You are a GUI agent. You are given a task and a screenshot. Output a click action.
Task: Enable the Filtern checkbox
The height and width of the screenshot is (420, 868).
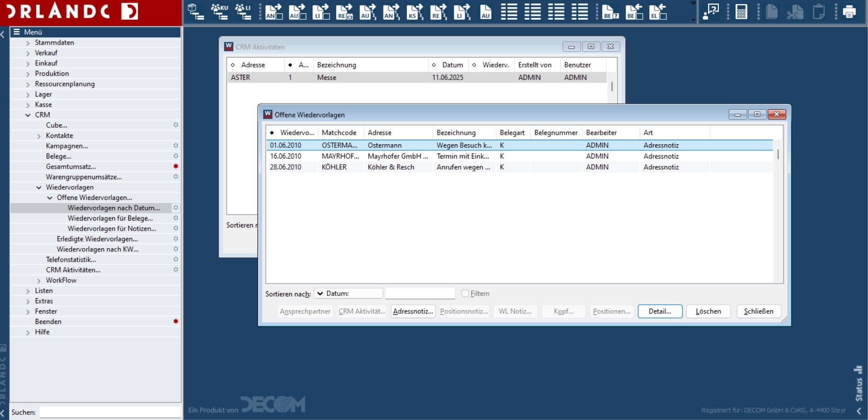465,293
